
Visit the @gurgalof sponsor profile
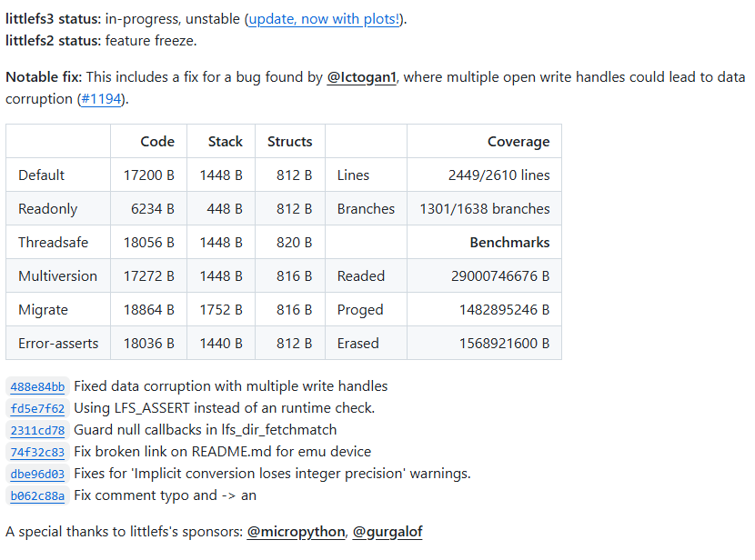pos(388,532)
